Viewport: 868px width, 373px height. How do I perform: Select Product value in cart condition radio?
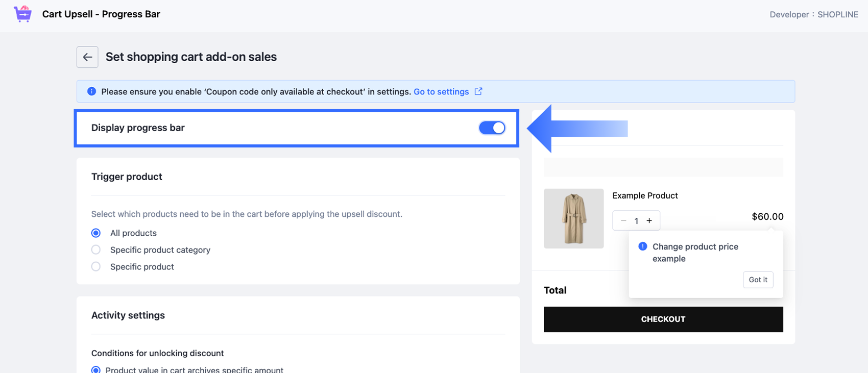point(96,369)
